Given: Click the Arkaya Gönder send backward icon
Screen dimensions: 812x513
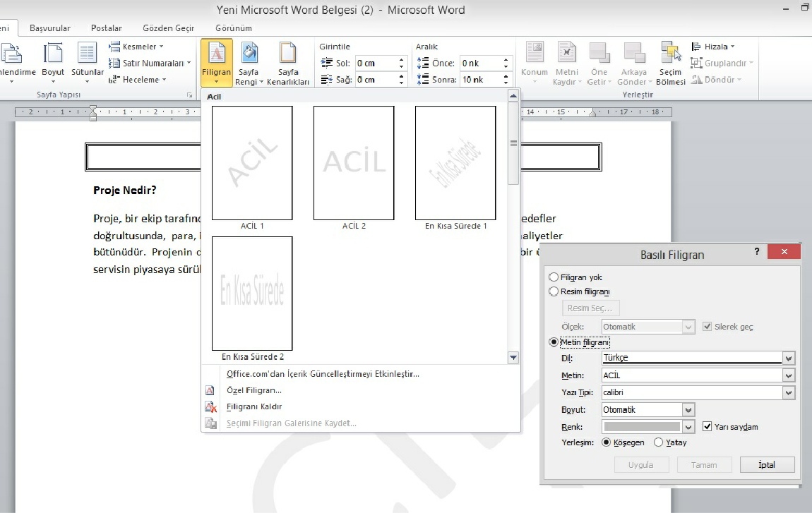Looking at the screenshot, I should [x=634, y=53].
